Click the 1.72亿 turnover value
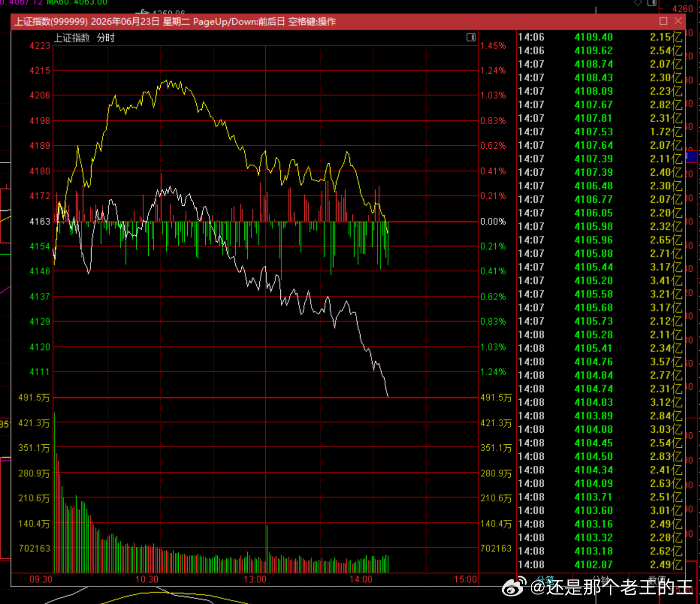This screenshot has width=700, height=604. 666,132
